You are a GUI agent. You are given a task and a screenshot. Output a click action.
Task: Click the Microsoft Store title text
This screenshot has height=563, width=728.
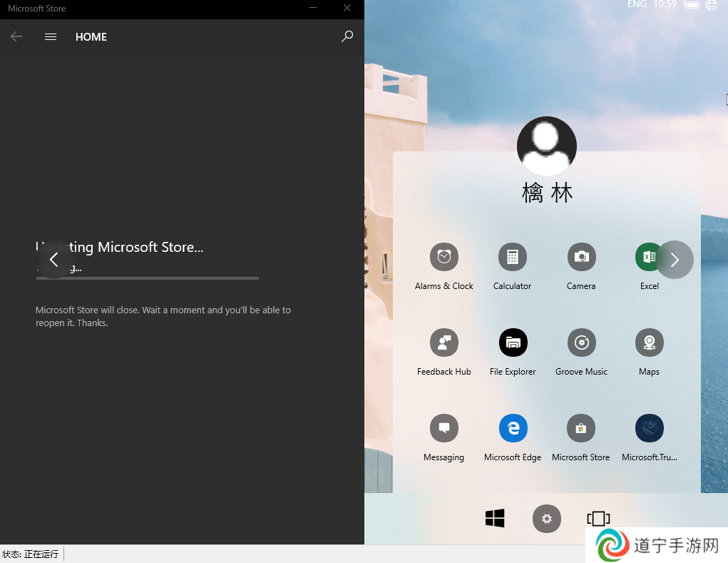(x=36, y=9)
